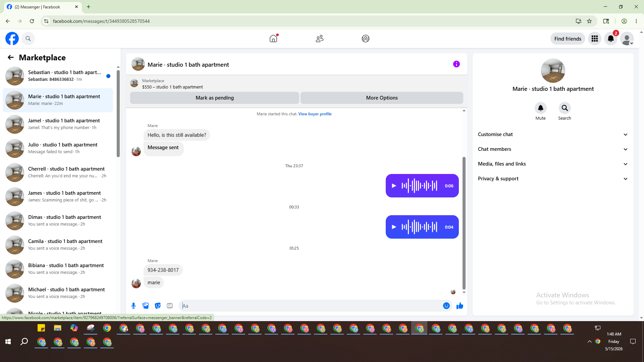
Task: Seek within the 0:04 voice message waveform
Action: click(x=419, y=227)
